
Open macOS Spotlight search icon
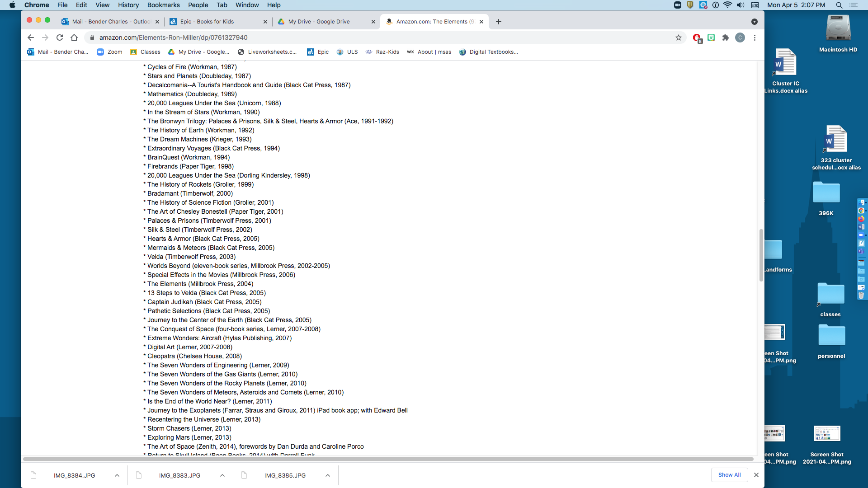tap(839, 5)
